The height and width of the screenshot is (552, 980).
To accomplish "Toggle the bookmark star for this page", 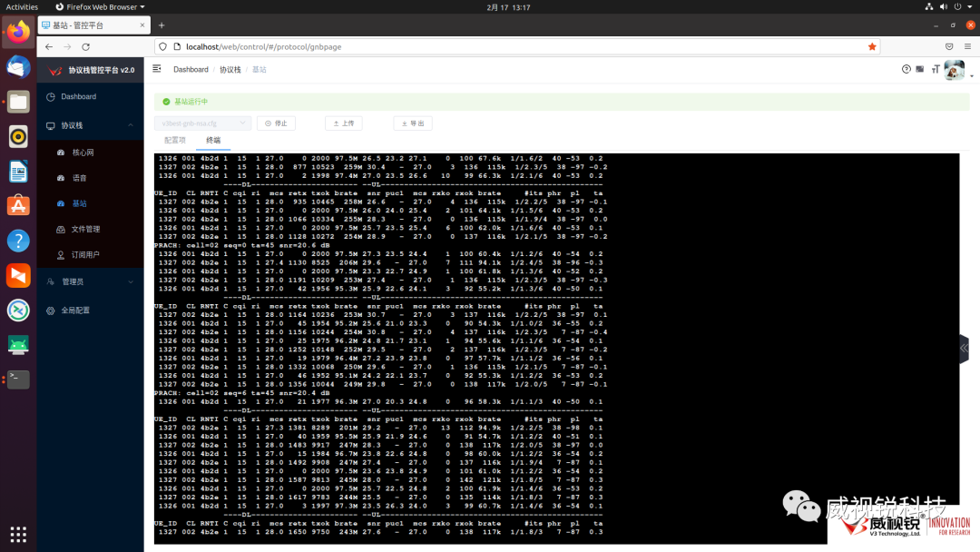I will point(872,47).
